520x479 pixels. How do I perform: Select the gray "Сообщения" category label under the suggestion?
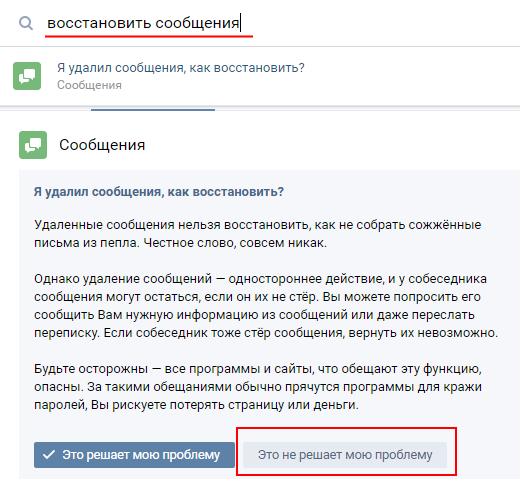coord(89,85)
